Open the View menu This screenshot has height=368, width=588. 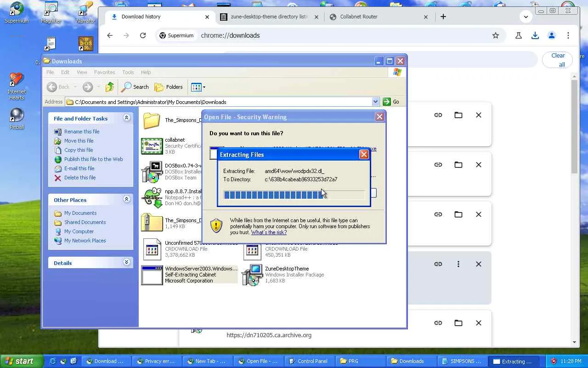coord(82,72)
